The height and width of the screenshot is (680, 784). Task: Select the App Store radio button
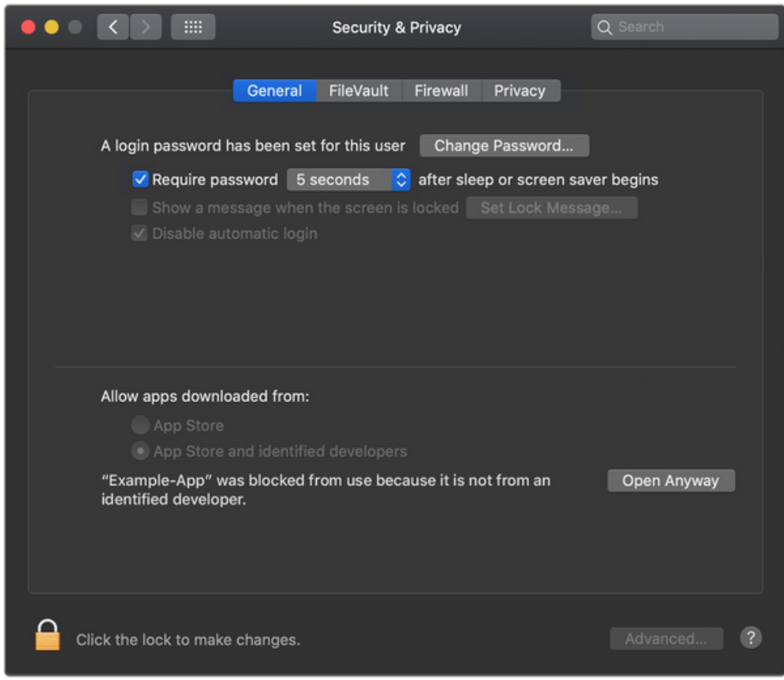(x=140, y=425)
